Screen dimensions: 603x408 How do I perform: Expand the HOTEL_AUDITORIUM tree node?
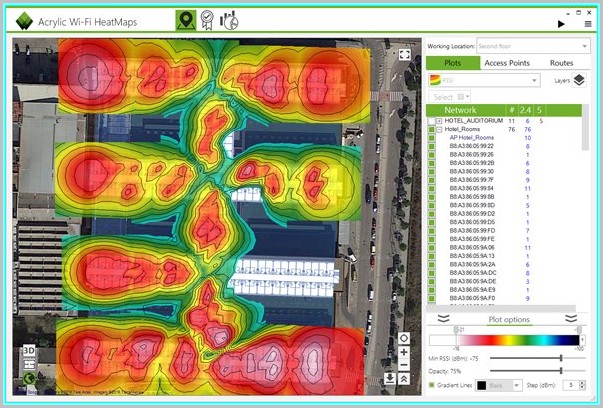pyautogui.click(x=439, y=120)
